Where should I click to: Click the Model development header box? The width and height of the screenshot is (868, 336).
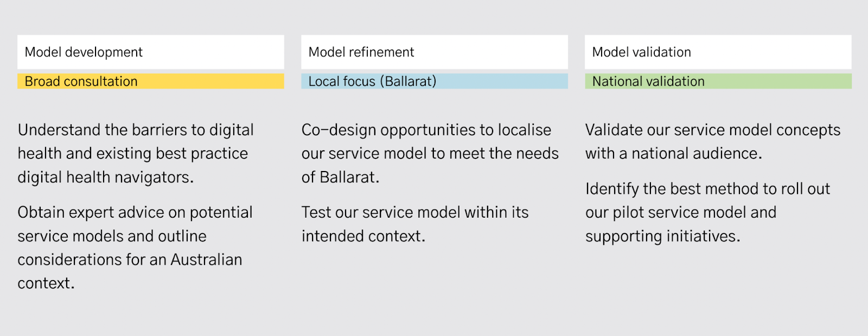(x=151, y=52)
